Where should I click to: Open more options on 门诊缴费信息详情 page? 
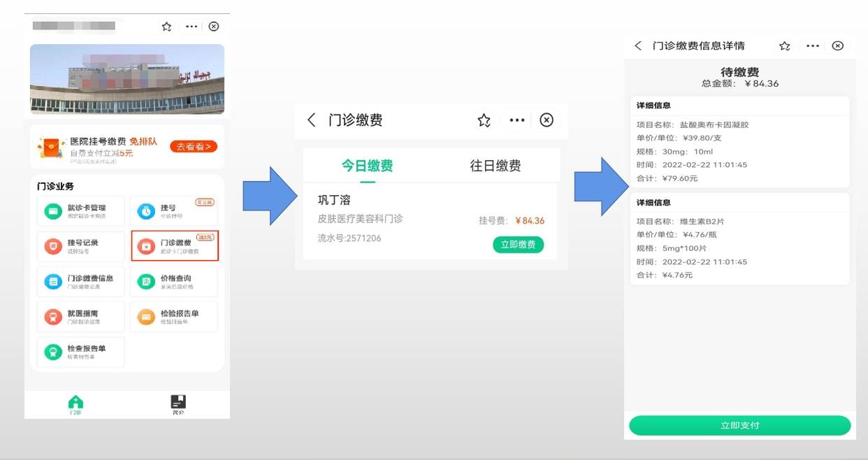click(x=812, y=46)
